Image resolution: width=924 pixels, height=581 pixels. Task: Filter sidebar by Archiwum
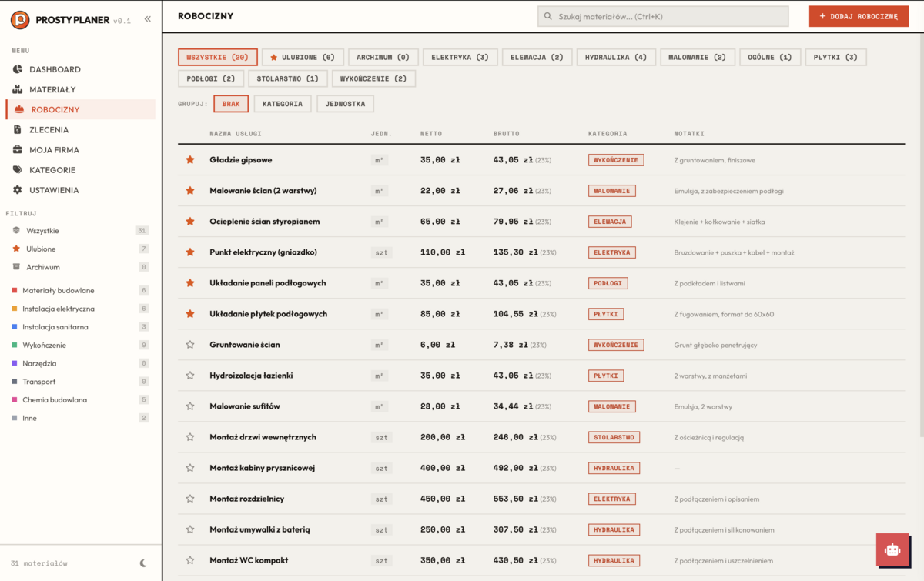click(x=42, y=267)
